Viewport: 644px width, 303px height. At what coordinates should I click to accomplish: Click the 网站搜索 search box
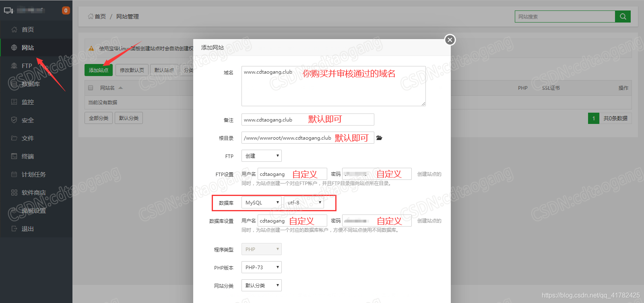pos(565,16)
